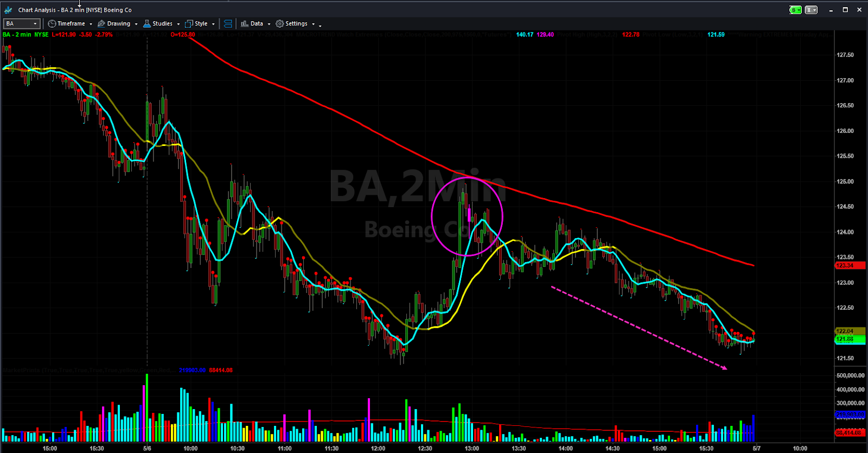Open the BA symbol combo box dropdown arrow
868x453 pixels.
pos(35,24)
